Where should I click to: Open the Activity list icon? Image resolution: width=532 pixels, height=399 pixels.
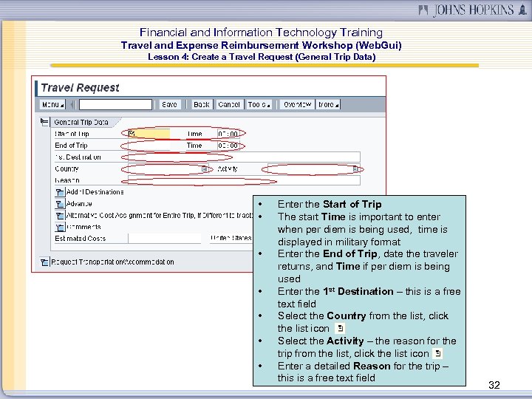click(355, 168)
